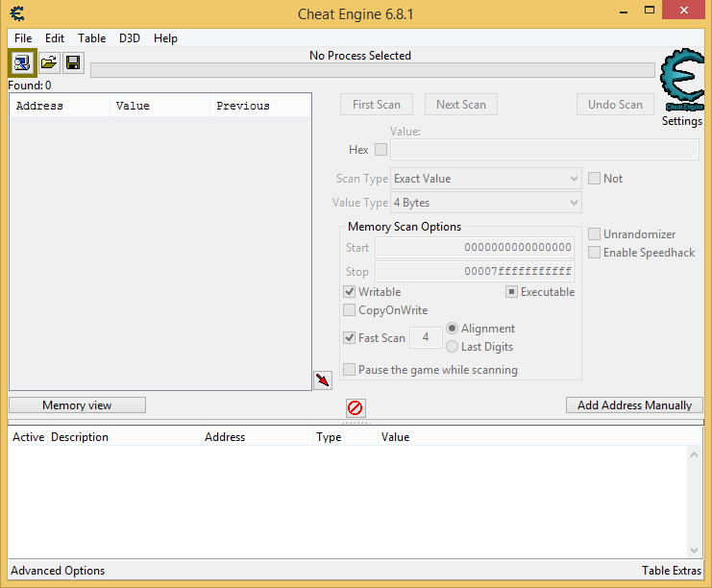The height and width of the screenshot is (588, 712).
Task: Click the floppy disk save icon
Action: [x=73, y=62]
